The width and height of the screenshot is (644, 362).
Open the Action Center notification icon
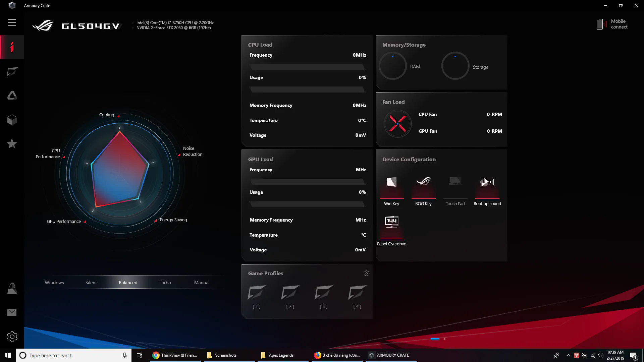[633, 355]
